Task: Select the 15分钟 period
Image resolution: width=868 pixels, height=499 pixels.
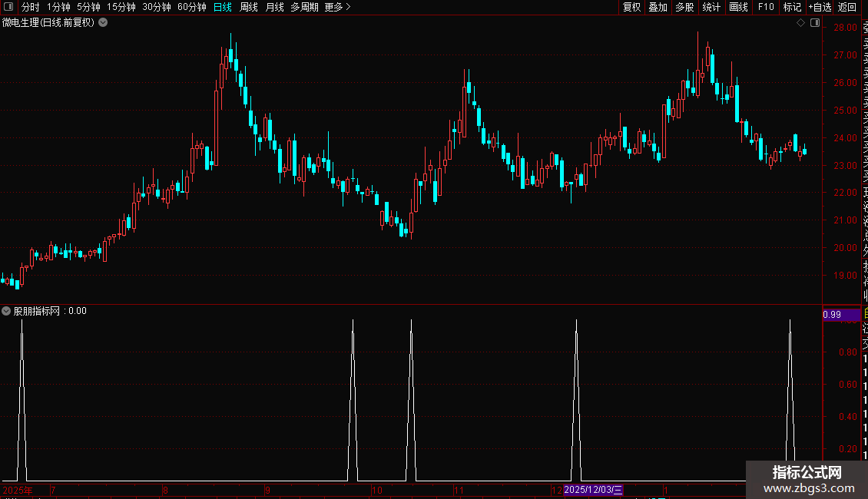Action: [x=121, y=7]
